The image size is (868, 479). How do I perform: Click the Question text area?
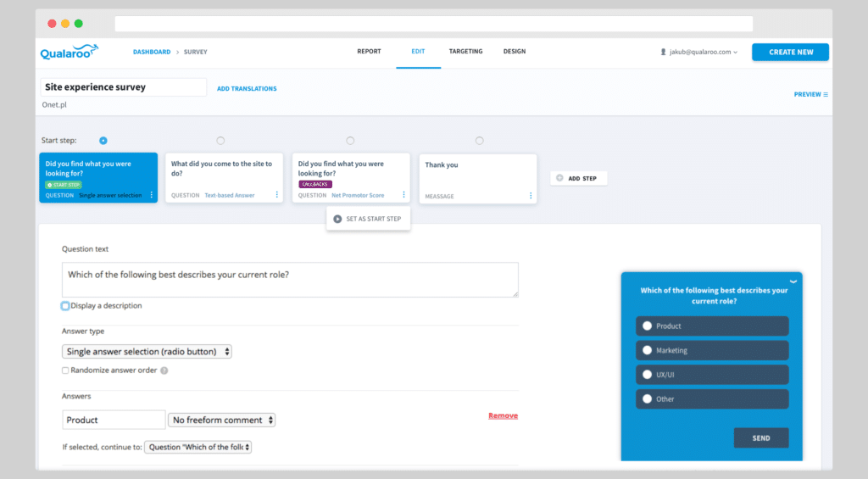290,280
